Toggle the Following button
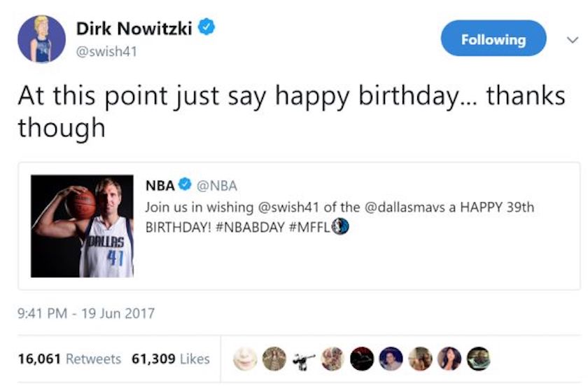 (x=493, y=39)
